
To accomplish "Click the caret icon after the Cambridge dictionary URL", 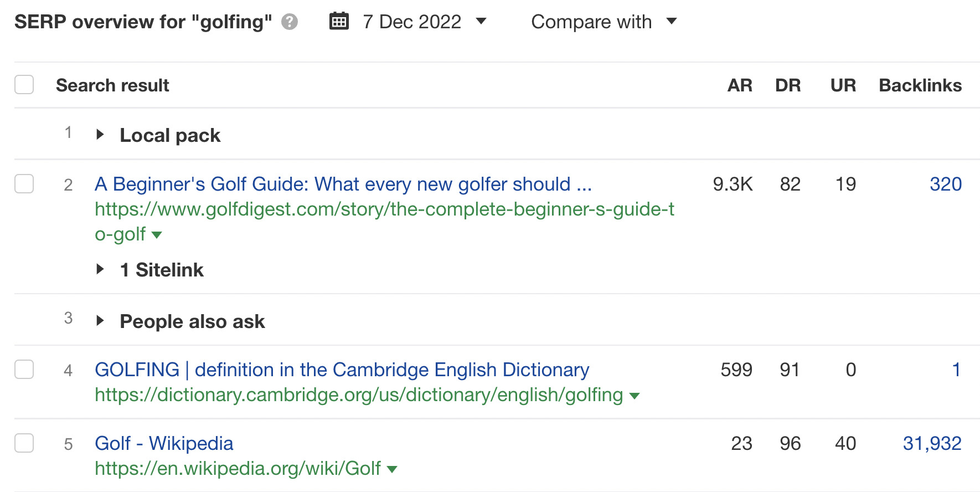I will 636,396.
